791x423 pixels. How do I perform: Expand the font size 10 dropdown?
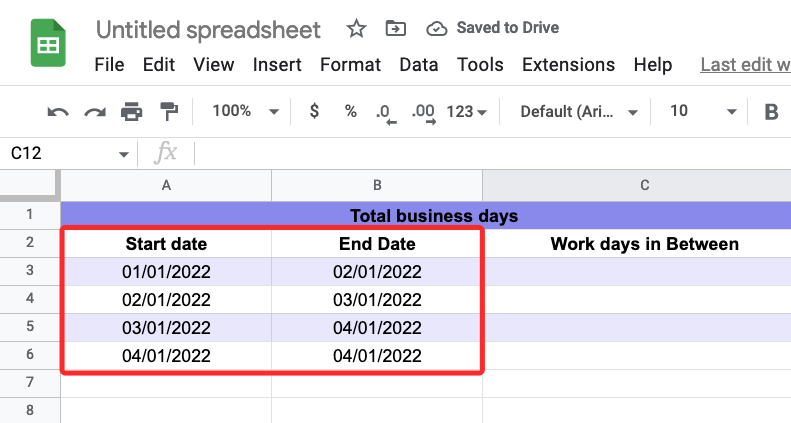tap(703, 112)
